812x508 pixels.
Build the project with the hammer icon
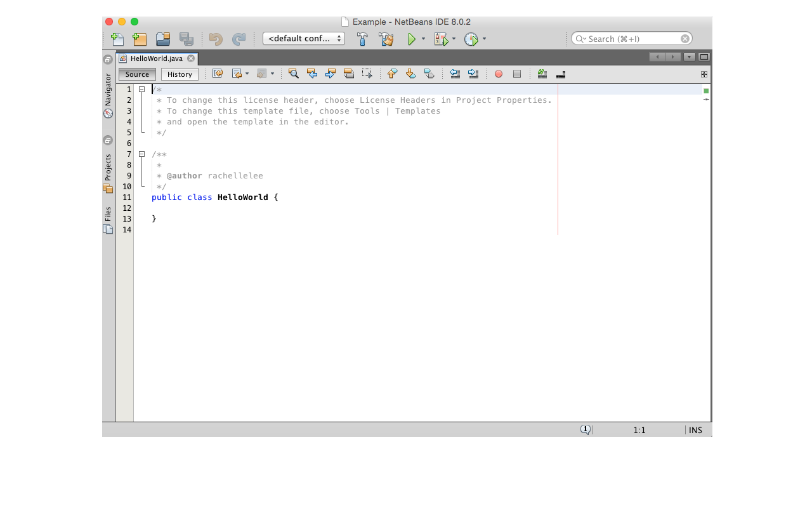coord(362,39)
